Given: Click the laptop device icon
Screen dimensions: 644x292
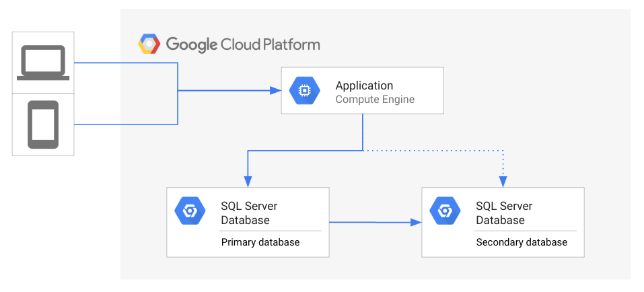Looking at the screenshot, I should [43, 62].
